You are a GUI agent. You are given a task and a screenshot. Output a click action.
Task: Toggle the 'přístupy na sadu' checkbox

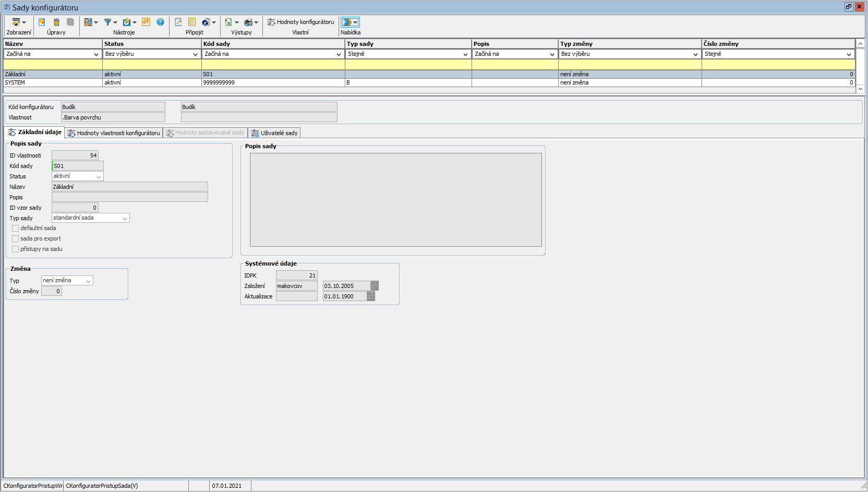pos(15,249)
